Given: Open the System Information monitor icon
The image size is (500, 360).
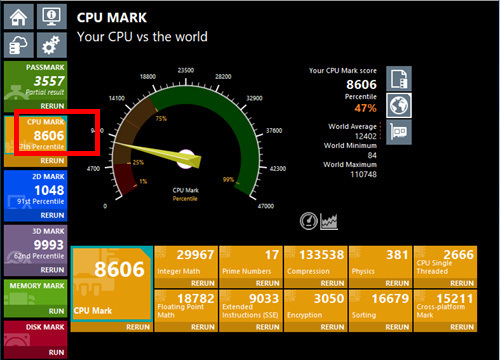Looking at the screenshot, I should 52,17.
